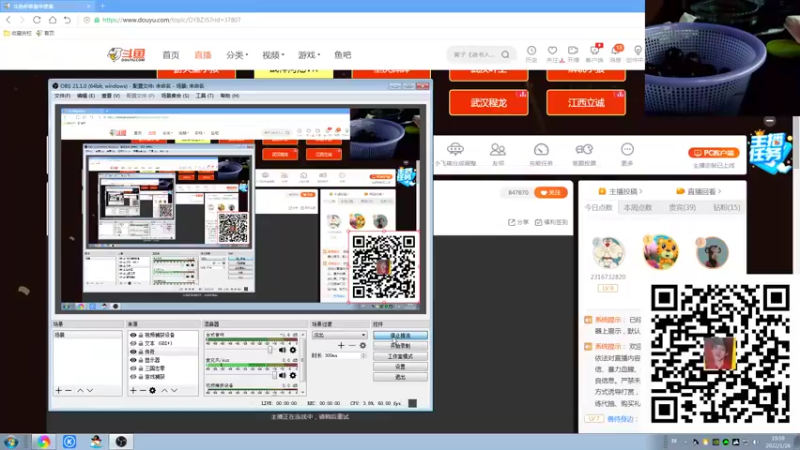Open the scene transition type dropdown

(339, 335)
